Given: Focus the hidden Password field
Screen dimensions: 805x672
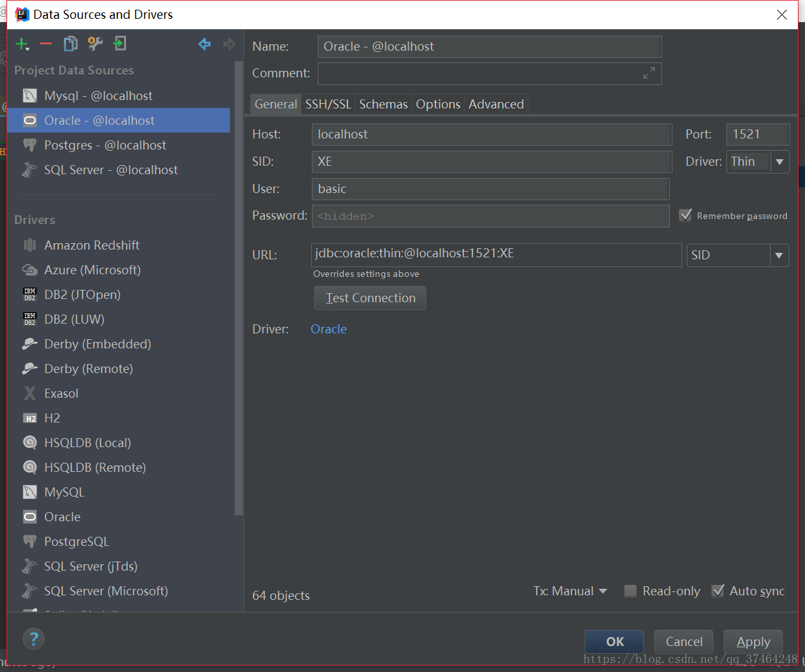Looking at the screenshot, I should (491, 216).
